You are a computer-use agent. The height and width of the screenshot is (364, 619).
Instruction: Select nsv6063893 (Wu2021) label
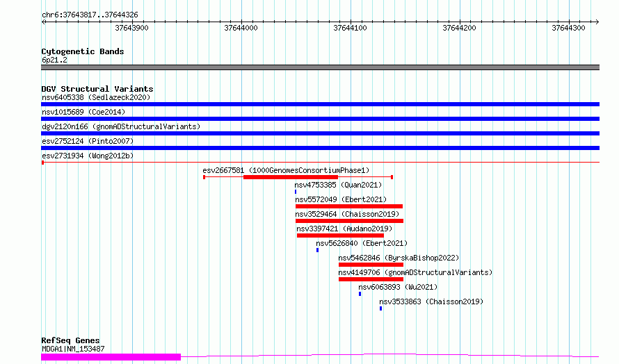click(398, 287)
